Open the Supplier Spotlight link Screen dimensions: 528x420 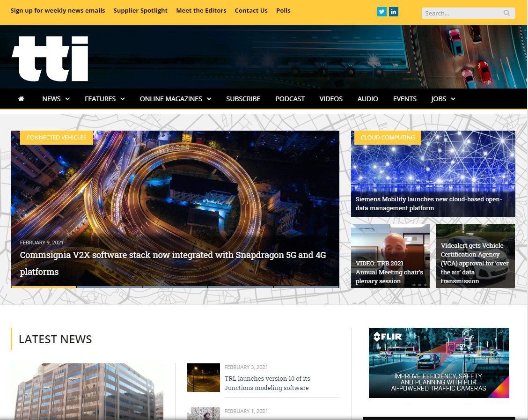point(140,10)
